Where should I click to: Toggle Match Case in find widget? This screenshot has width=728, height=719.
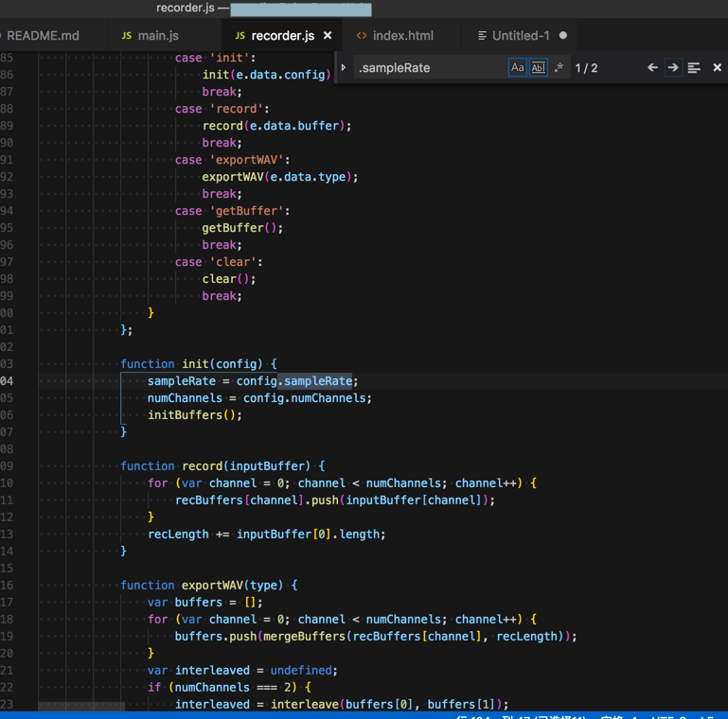coord(517,68)
